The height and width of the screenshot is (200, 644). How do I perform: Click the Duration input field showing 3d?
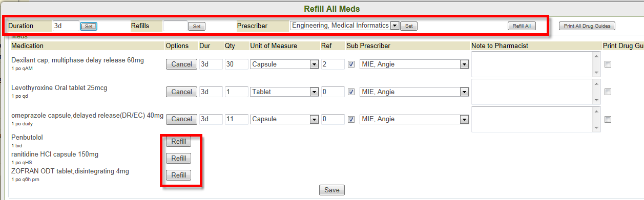66,26
